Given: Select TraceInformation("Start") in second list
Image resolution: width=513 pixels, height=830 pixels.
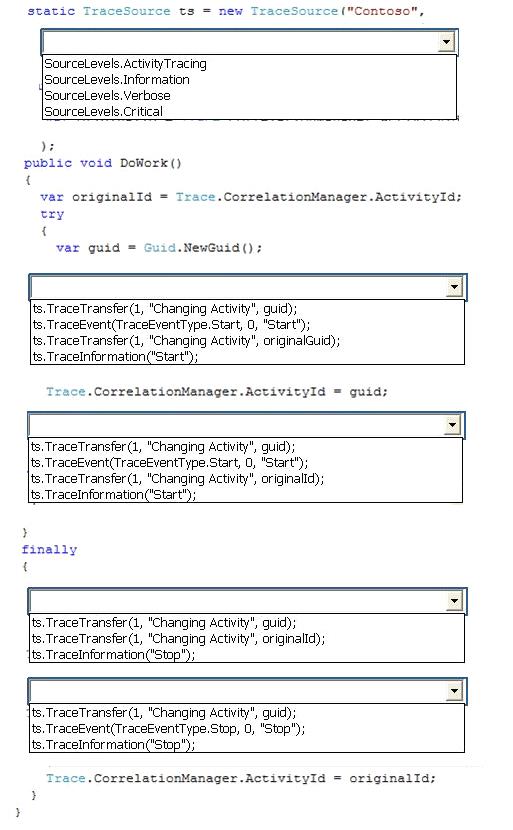Looking at the screenshot, I should coord(115,357).
